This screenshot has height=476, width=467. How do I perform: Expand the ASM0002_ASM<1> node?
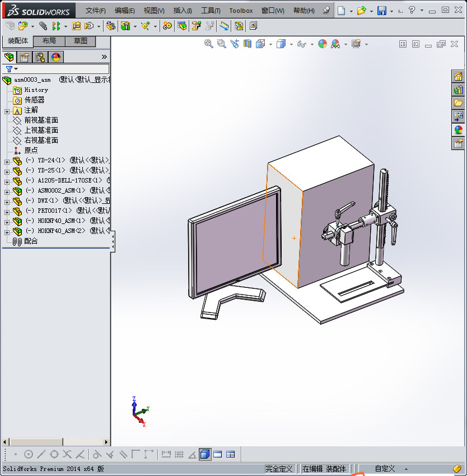coord(7,192)
